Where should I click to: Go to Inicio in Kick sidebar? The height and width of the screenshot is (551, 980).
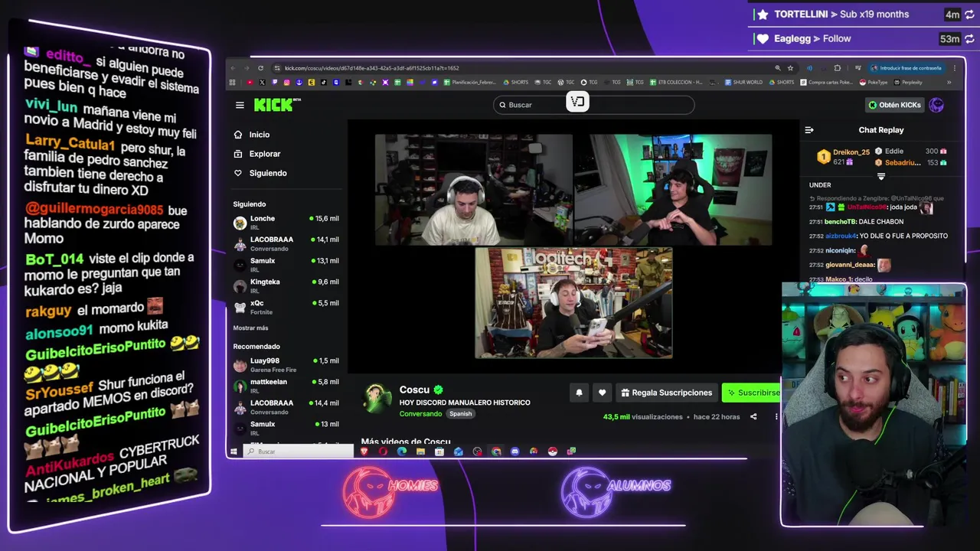[252, 135]
